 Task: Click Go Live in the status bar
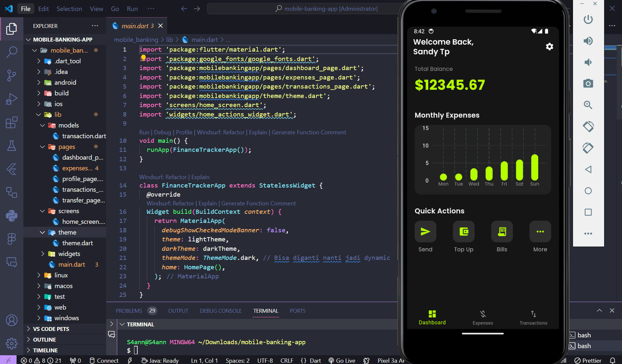pyautogui.click(x=341, y=360)
